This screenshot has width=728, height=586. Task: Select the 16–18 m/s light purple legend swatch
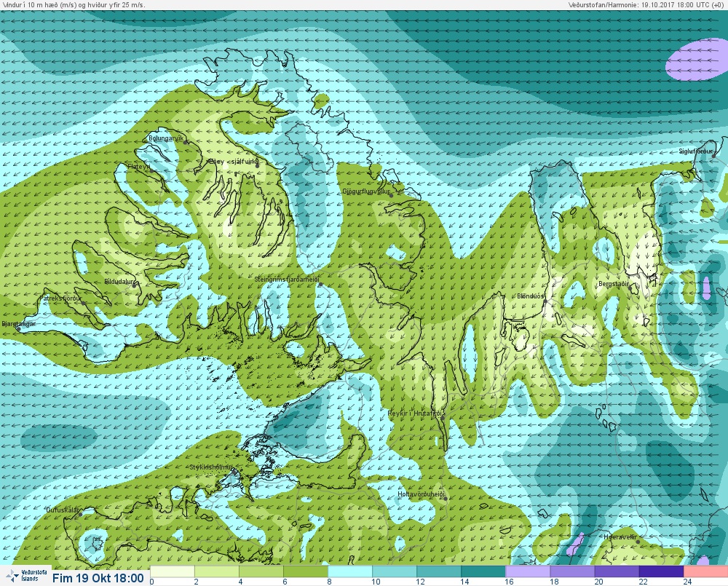click(528, 571)
